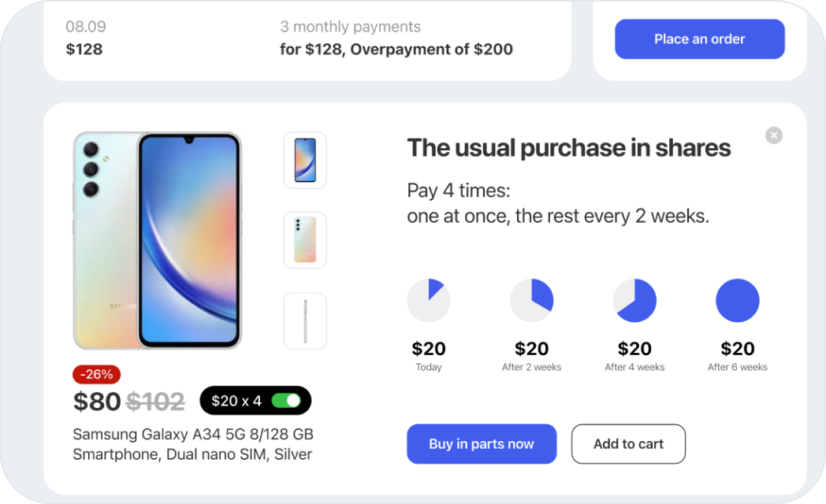The image size is (826, 504).
Task: Open the Samsung Galaxy A34 product title
Action: [x=193, y=444]
